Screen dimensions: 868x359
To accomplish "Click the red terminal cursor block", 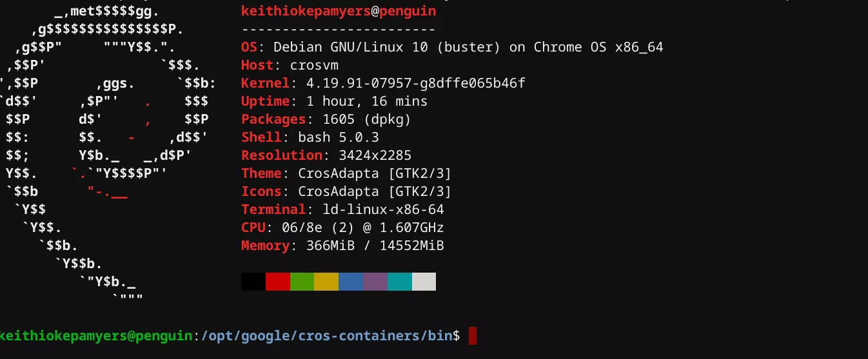I will click(473, 336).
